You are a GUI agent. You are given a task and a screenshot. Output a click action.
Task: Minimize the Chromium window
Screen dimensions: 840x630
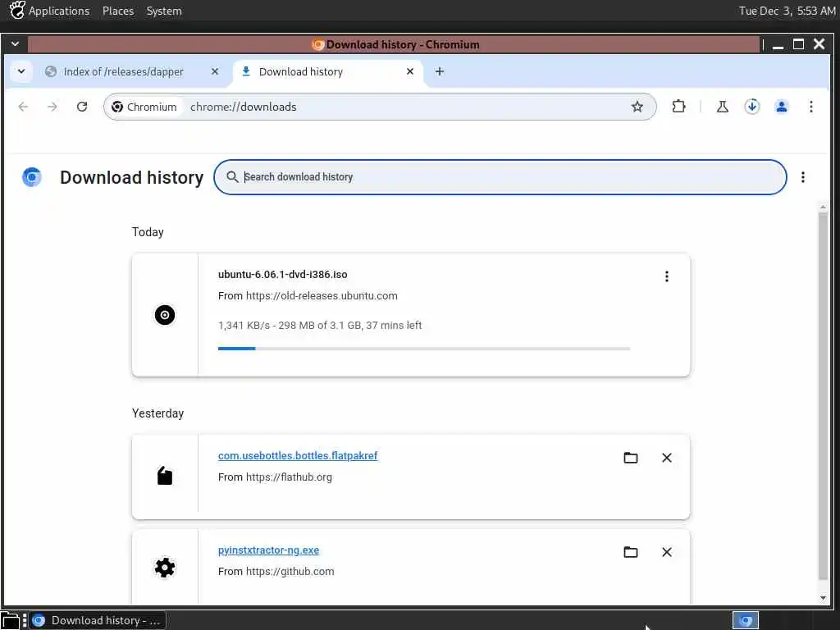point(778,45)
